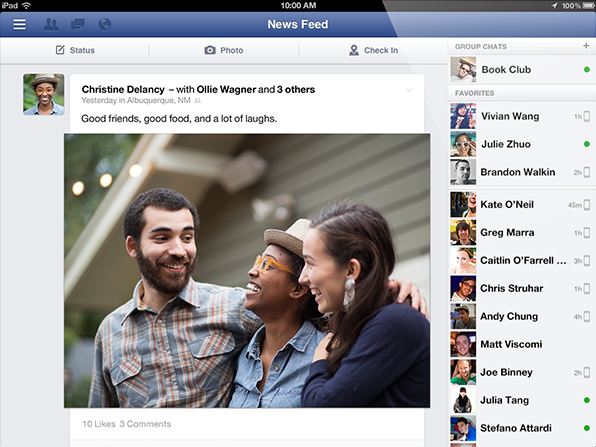Tap green online dot for Stefano Attardi
Viewport: 596px width, 447px height.
click(x=586, y=428)
